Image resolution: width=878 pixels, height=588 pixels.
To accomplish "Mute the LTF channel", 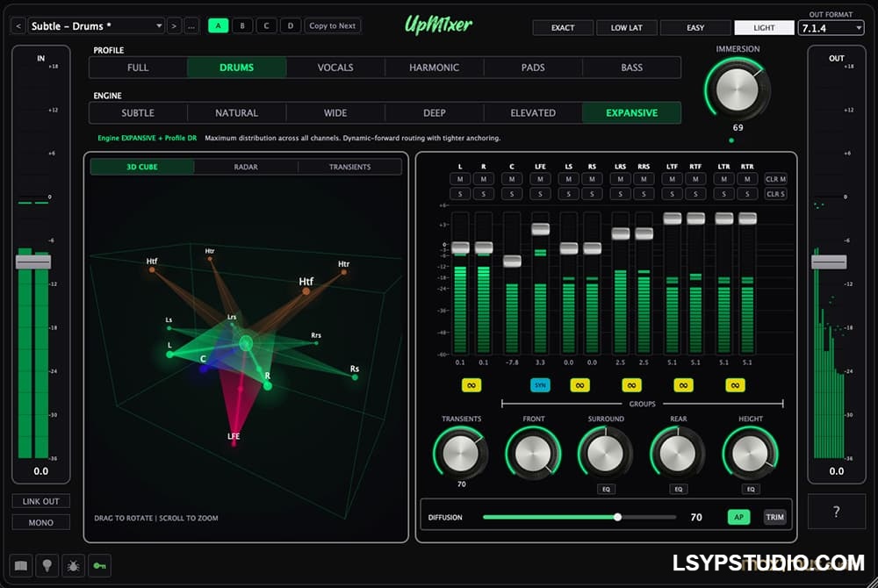I will tap(672, 179).
